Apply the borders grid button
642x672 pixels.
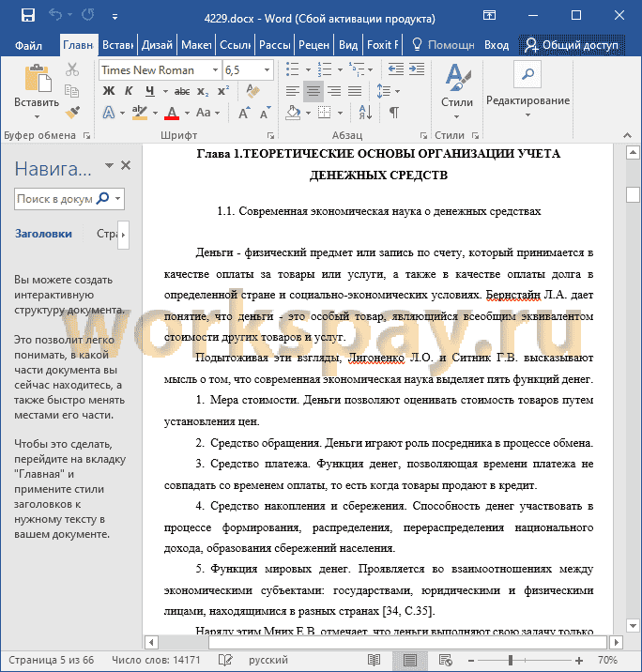point(325,113)
